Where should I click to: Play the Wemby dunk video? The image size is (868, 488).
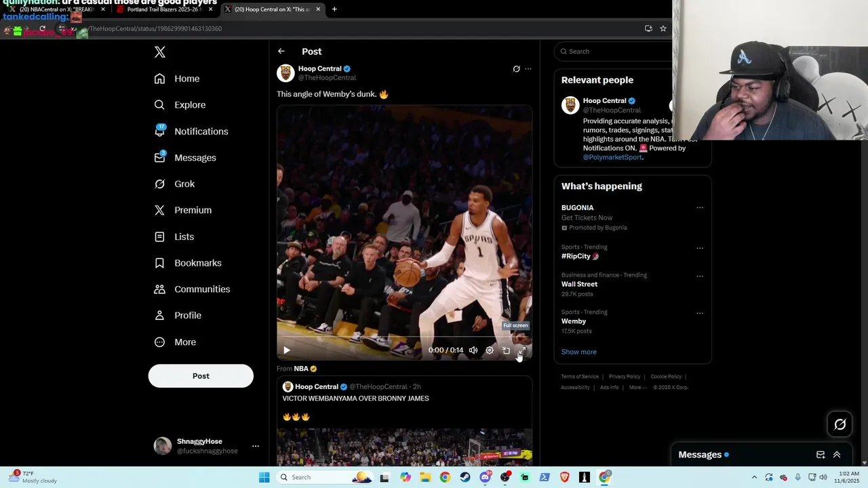pos(287,350)
